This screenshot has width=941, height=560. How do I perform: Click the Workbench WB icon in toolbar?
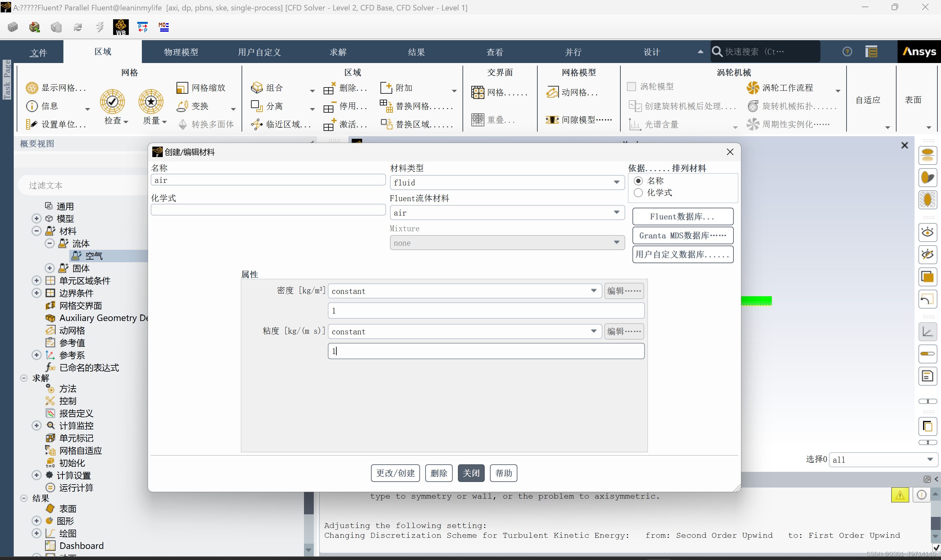pyautogui.click(x=121, y=27)
